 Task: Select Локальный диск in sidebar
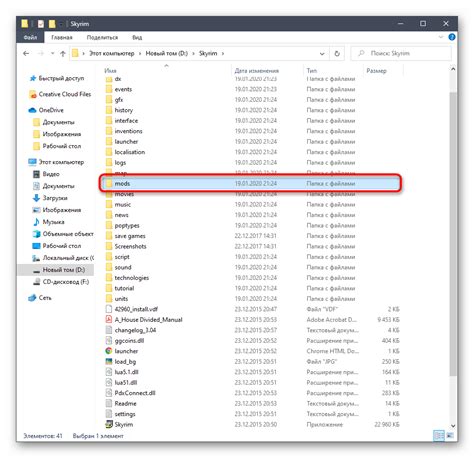(63, 258)
